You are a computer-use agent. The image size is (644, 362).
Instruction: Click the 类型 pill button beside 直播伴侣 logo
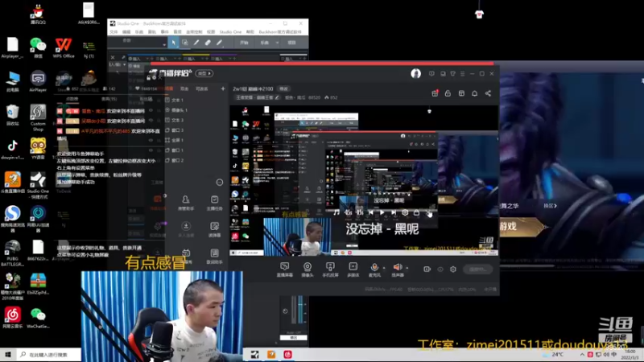pos(204,73)
